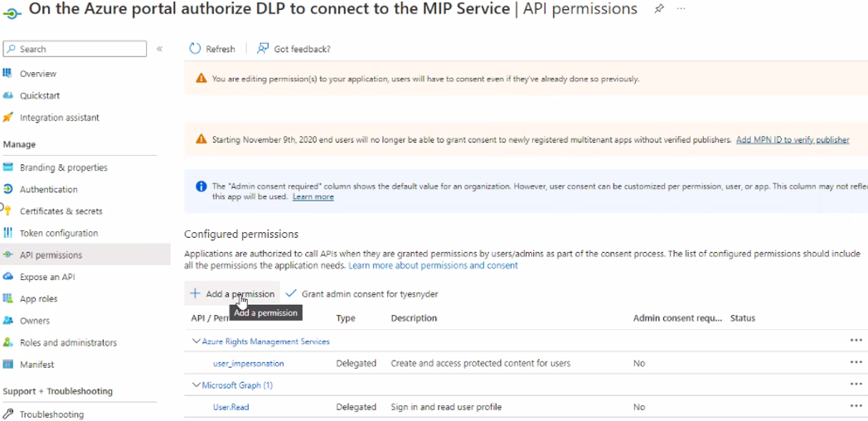Image resolution: width=868 pixels, height=421 pixels.
Task: Open App roles
Action: point(39,299)
